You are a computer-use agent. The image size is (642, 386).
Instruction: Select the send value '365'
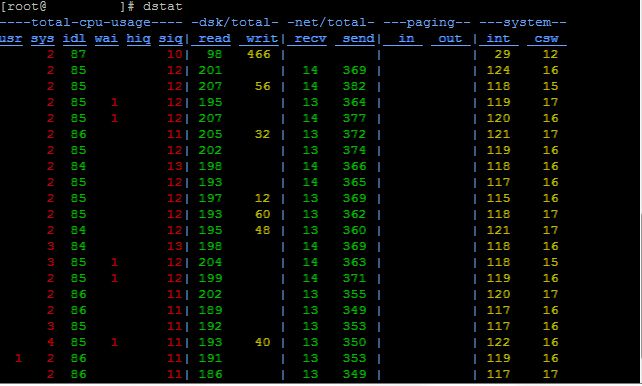click(355, 182)
